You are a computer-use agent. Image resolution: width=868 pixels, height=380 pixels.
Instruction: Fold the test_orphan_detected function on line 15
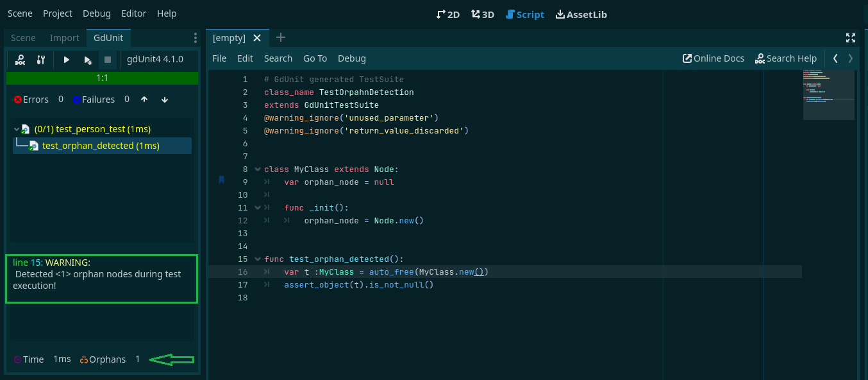tap(257, 259)
